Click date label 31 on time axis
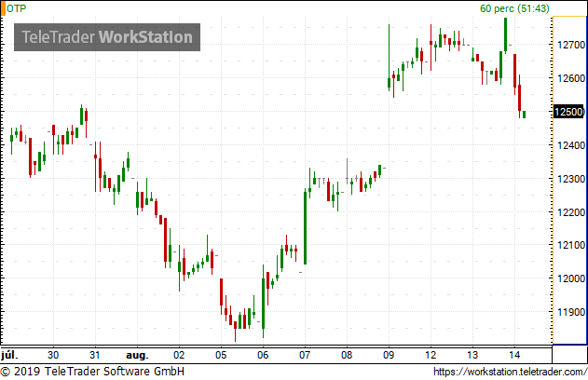588x380 pixels. [95, 355]
